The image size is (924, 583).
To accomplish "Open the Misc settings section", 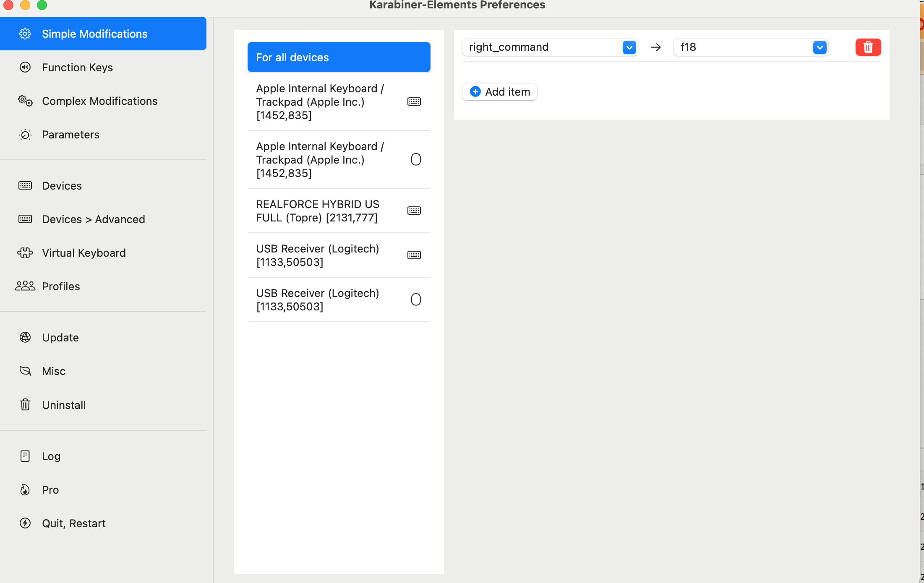I will (x=53, y=371).
